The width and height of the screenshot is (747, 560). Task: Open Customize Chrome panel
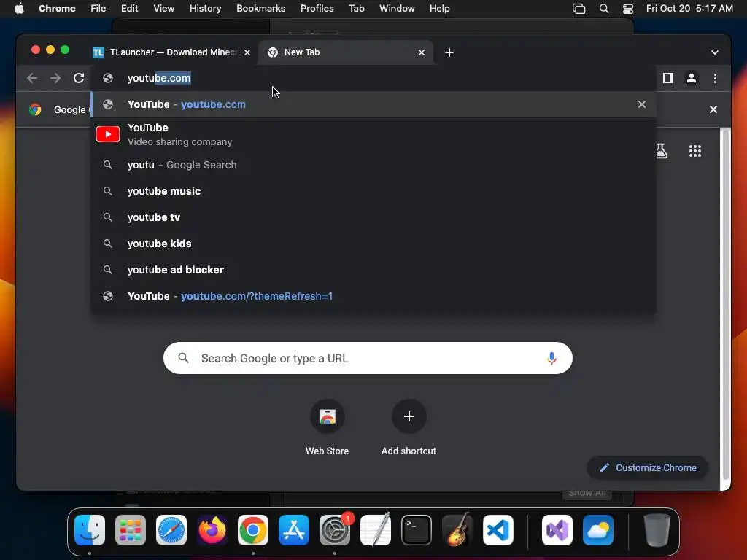click(x=648, y=467)
